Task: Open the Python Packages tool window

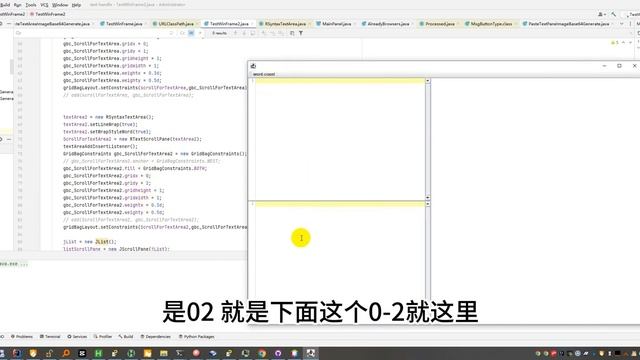Action: click(x=197, y=337)
